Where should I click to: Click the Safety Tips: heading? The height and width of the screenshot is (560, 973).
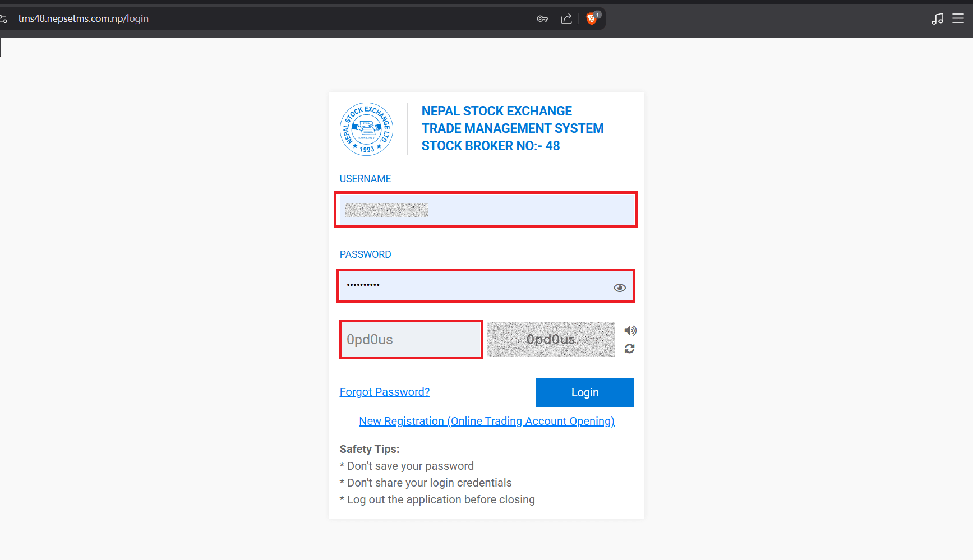370,449
